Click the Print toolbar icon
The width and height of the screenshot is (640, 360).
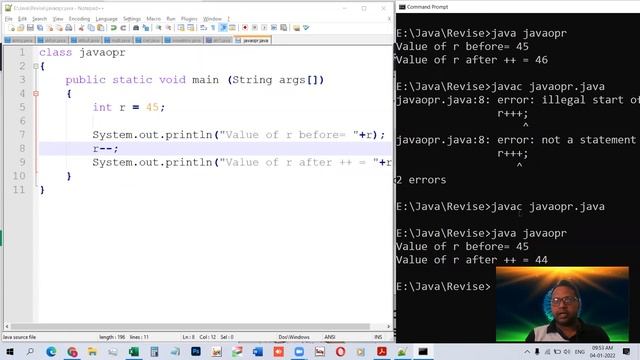69,28
